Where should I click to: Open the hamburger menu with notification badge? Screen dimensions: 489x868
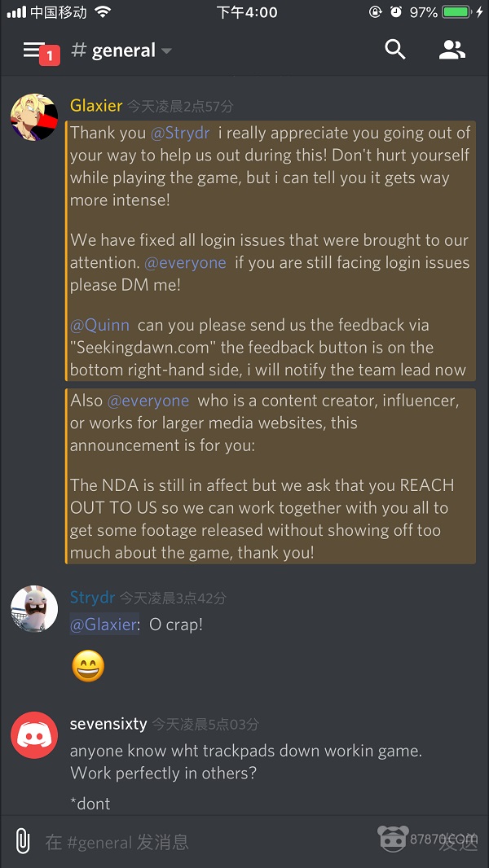click(41, 51)
